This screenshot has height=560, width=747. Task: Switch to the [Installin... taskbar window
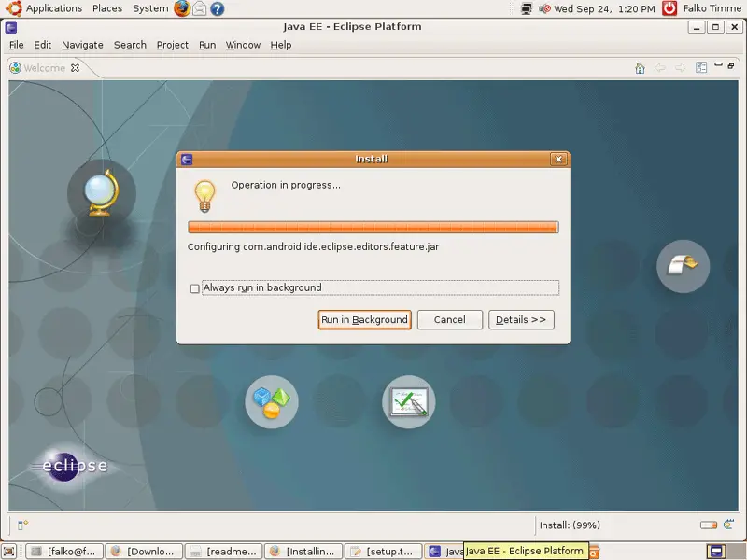303,552
